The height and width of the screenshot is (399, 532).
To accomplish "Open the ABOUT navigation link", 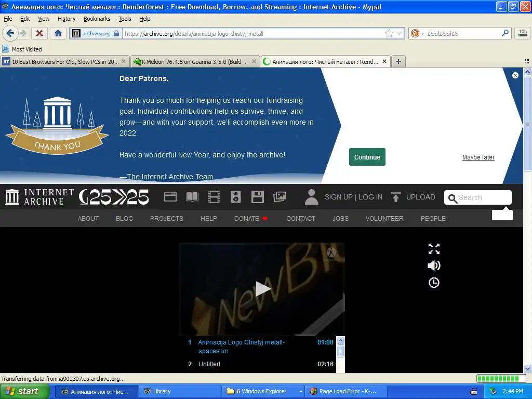I will click(88, 219).
